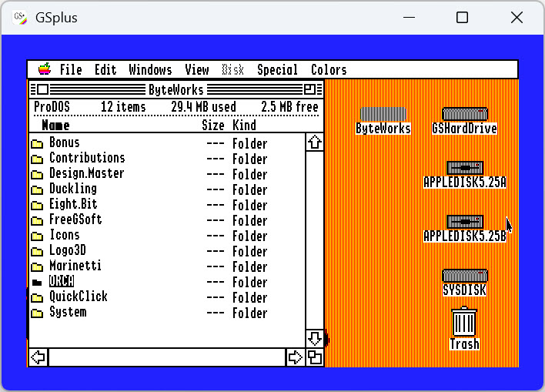Viewport: 545px width, 392px height.
Task: Click the Kind column header
Action: (x=244, y=126)
